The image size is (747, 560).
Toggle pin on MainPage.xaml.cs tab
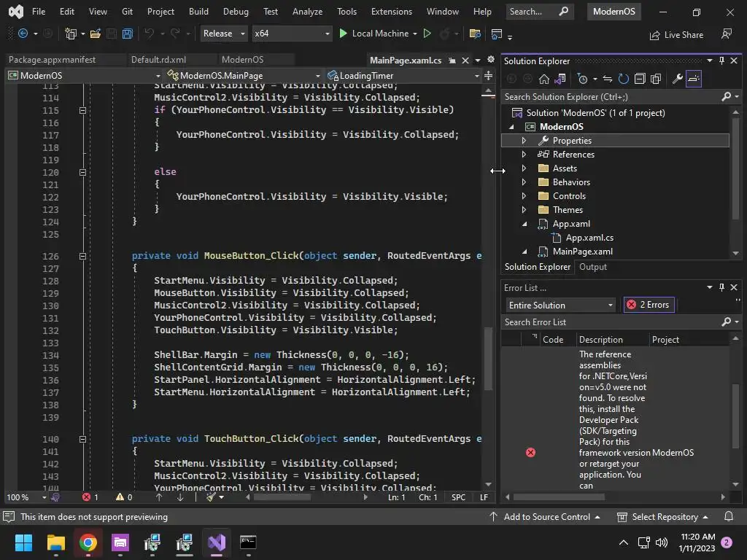452,61
